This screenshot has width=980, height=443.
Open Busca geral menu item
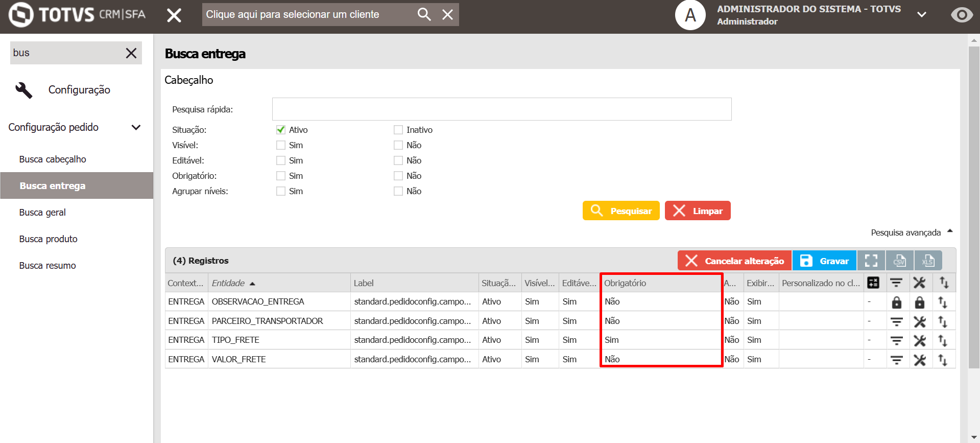[x=42, y=213]
